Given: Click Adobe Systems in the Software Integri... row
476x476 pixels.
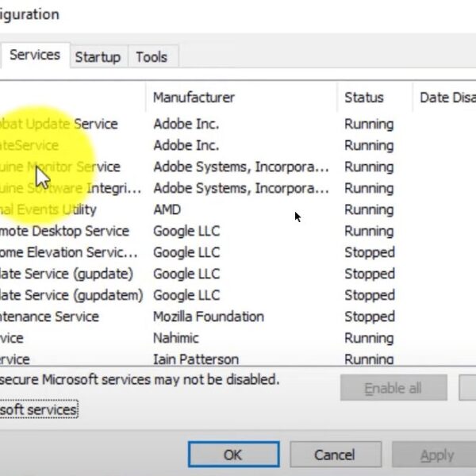Looking at the screenshot, I should point(241,188).
